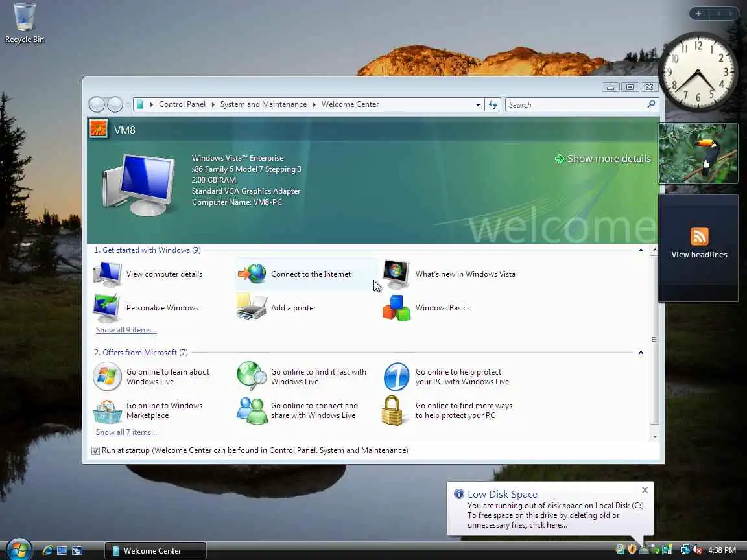747x560 pixels.
Task: Click Low Disk Space notification message text
Action: click(556, 515)
